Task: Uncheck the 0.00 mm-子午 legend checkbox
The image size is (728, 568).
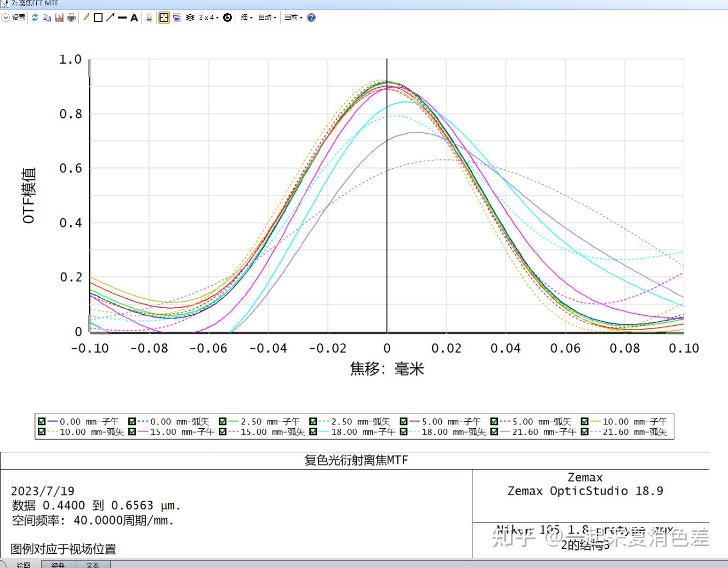Action: [x=42, y=422]
